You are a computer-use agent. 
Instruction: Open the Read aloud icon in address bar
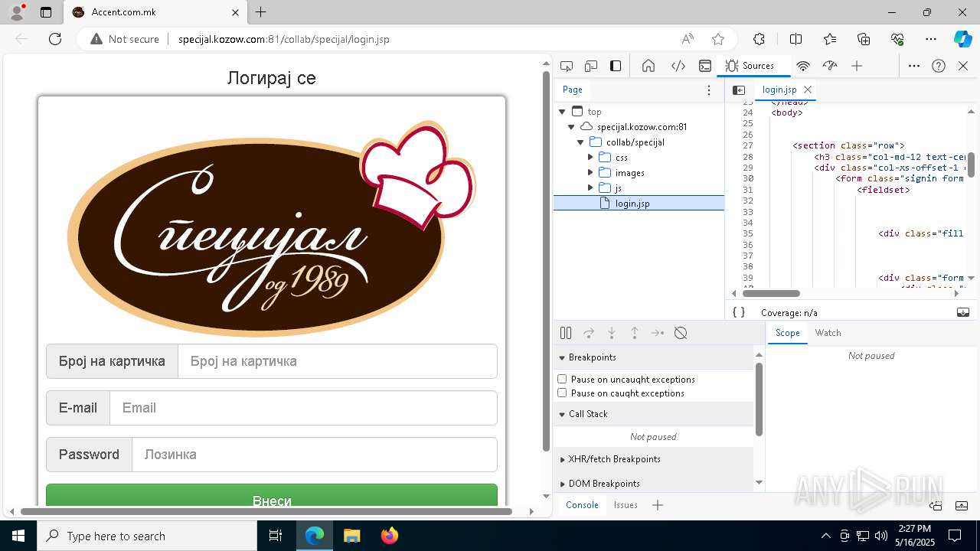[x=688, y=39]
